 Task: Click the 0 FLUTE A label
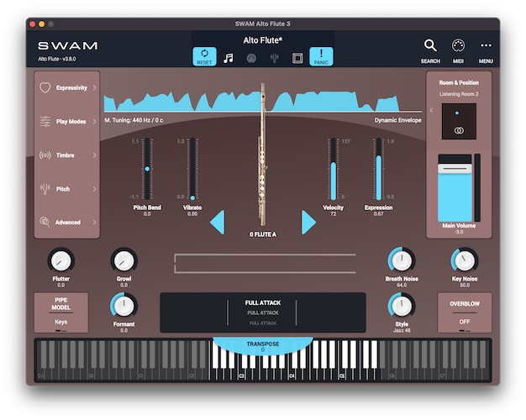coord(263,234)
